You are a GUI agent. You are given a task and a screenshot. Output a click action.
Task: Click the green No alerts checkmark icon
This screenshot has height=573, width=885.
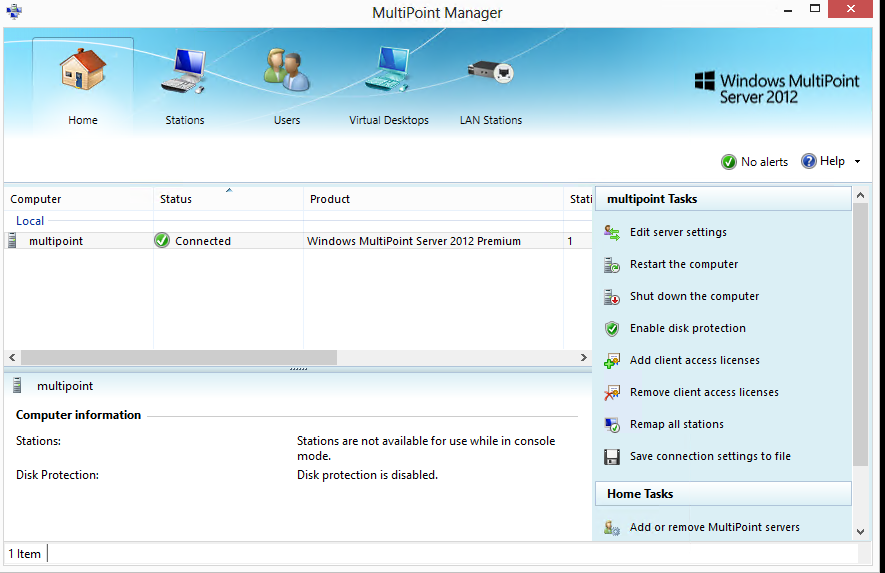[729, 162]
